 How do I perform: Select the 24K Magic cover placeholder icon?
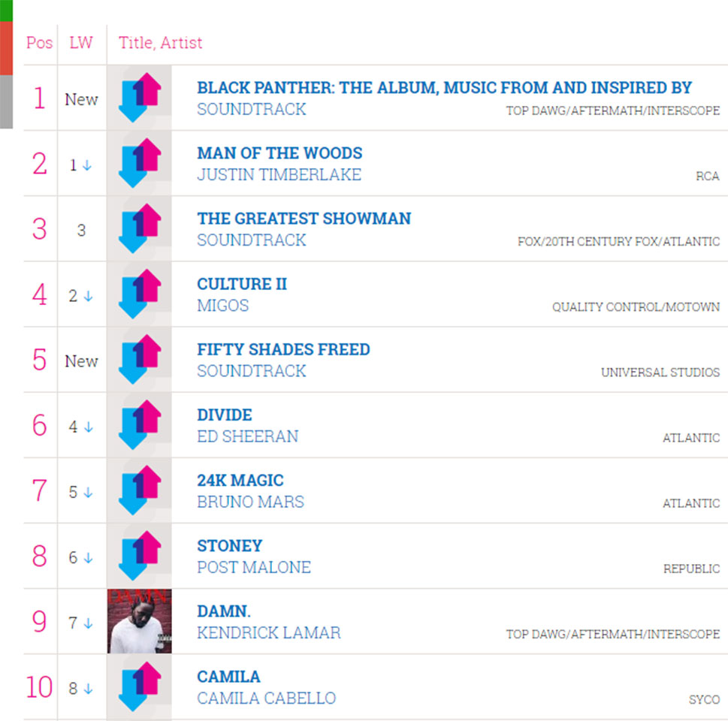(x=139, y=490)
